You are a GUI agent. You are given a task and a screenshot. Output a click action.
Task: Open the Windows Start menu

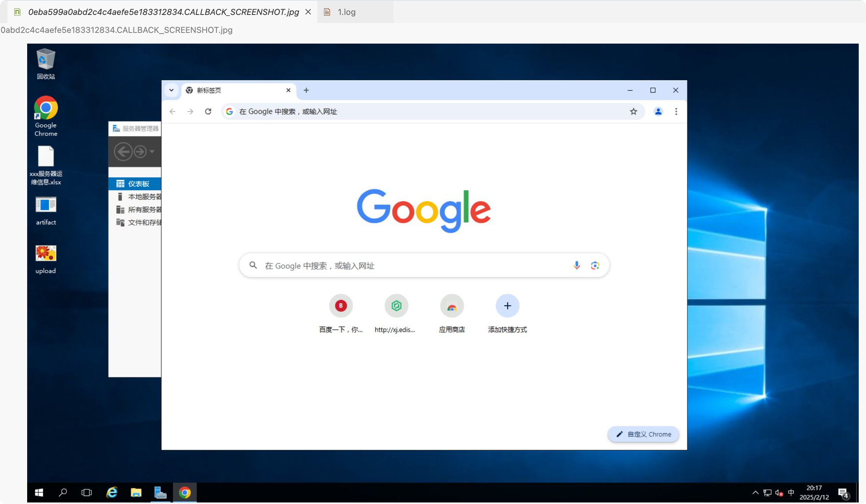tap(39, 493)
